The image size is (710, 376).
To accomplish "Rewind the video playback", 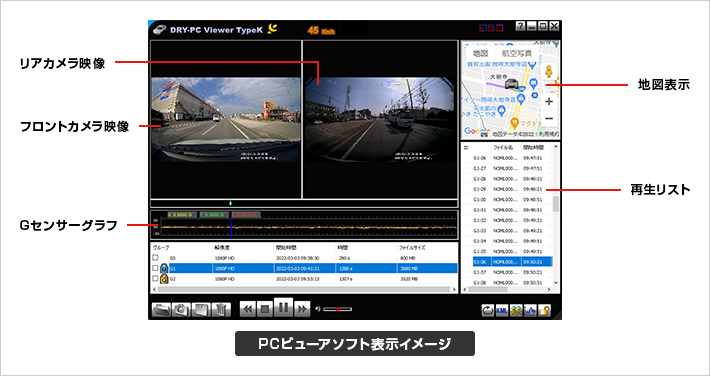I will coord(248,309).
